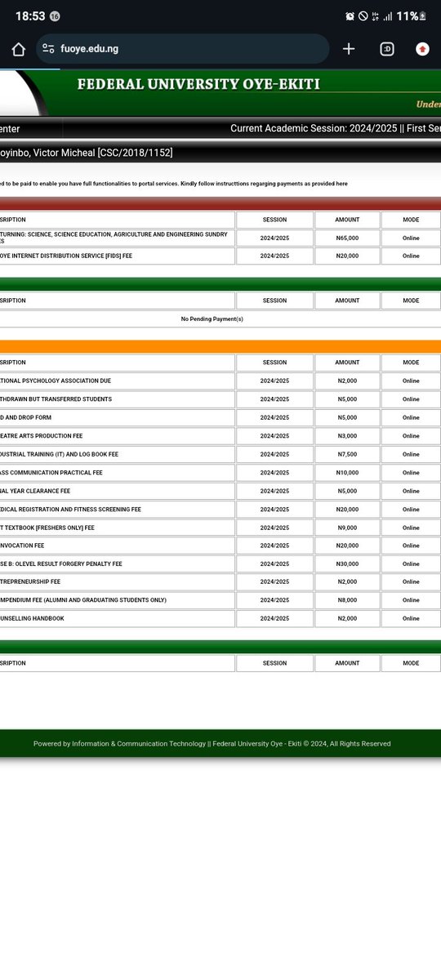Click the Industrial Training (IT) and Log Book Fee row
441x980 pixels.
pos(220,454)
